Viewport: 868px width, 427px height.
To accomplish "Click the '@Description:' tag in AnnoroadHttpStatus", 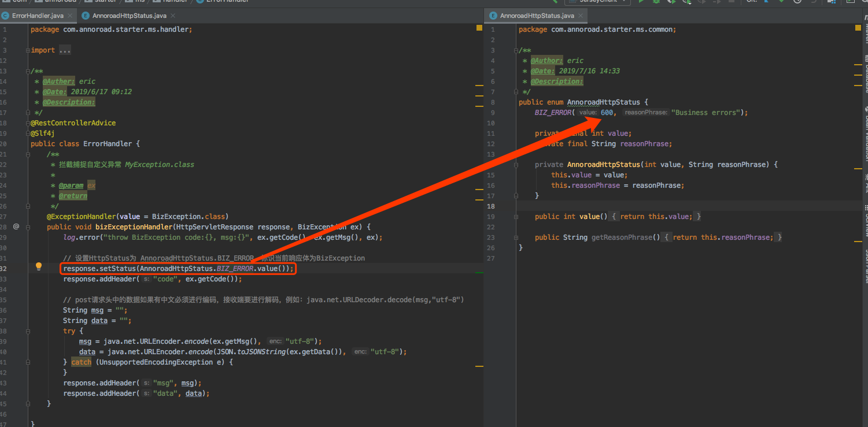I will pos(556,81).
